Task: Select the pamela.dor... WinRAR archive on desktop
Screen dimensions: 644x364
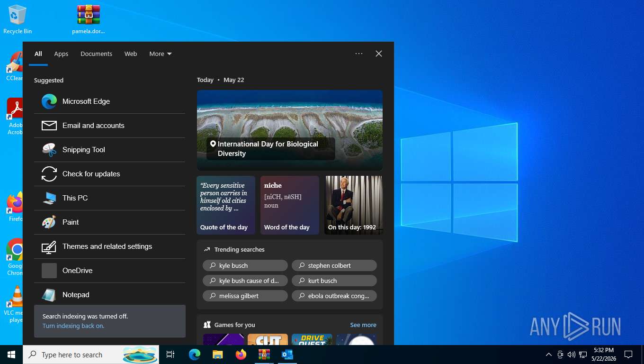Action: 89,19
